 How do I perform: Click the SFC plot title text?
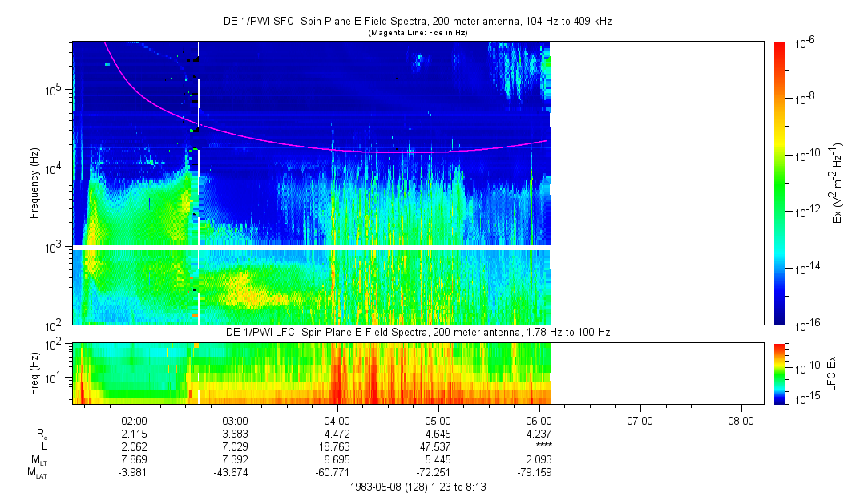pyautogui.click(x=418, y=21)
